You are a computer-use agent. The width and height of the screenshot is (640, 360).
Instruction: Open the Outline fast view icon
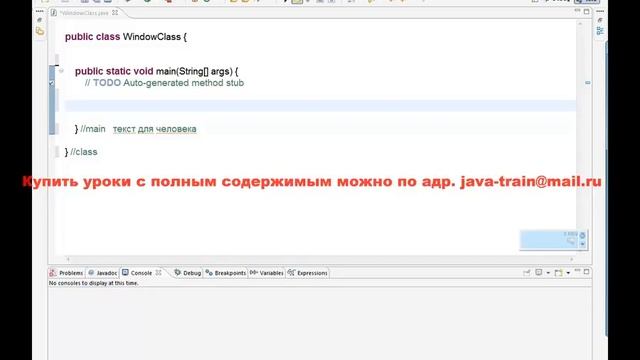[x=600, y=31]
